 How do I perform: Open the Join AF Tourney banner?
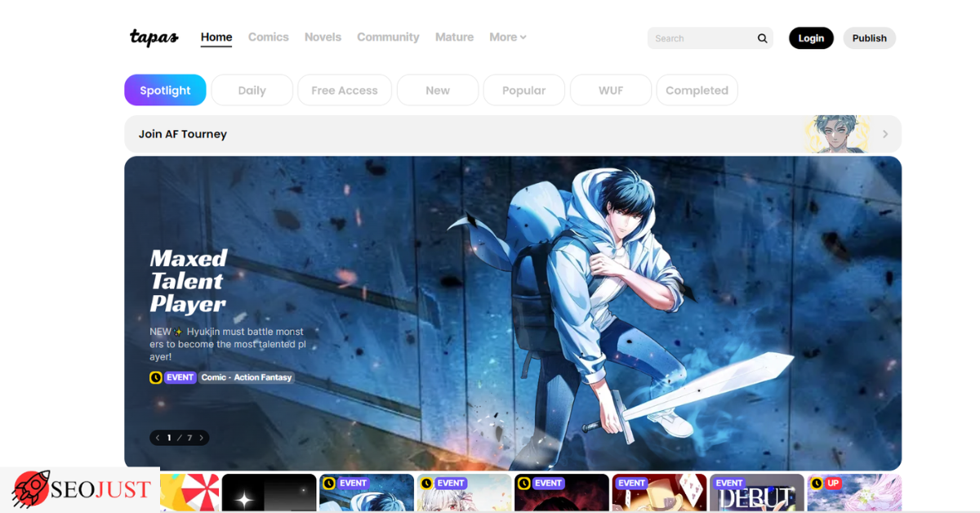coord(513,134)
